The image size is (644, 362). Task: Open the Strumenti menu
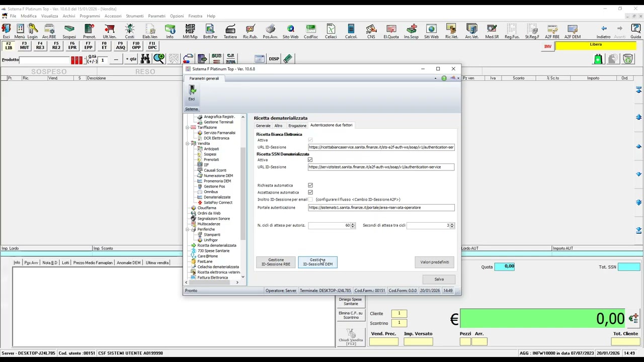[x=135, y=16]
